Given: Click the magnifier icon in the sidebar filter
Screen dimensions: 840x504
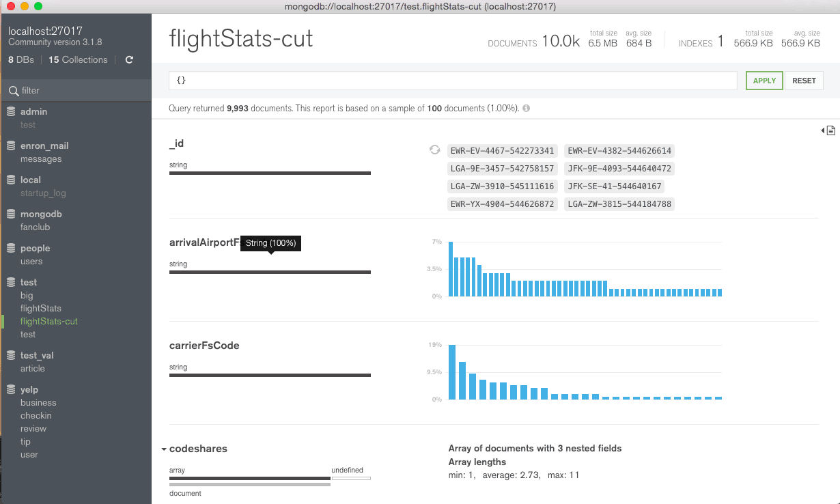Looking at the screenshot, I should pyautogui.click(x=12, y=89).
